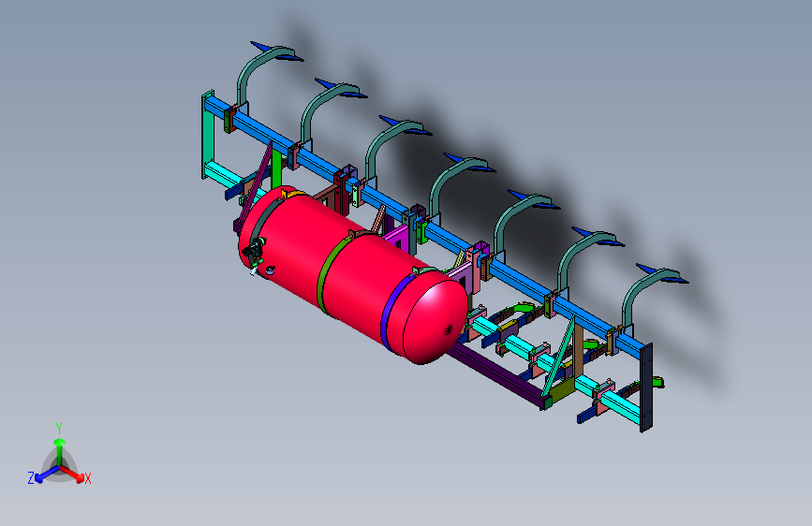Click the red X axis of the triad
The image size is (812, 526).
point(74,475)
